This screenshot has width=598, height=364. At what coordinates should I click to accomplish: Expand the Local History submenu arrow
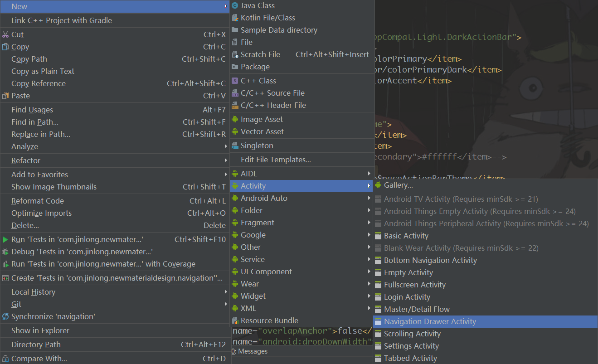pyautogui.click(x=225, y=292)
